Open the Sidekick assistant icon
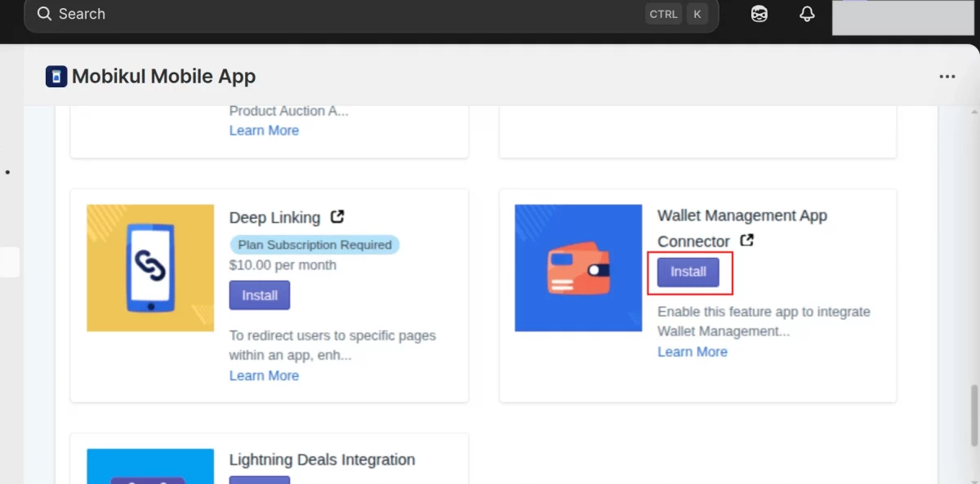The height and width of the screenshot is (484, 980). pos(759,14)
